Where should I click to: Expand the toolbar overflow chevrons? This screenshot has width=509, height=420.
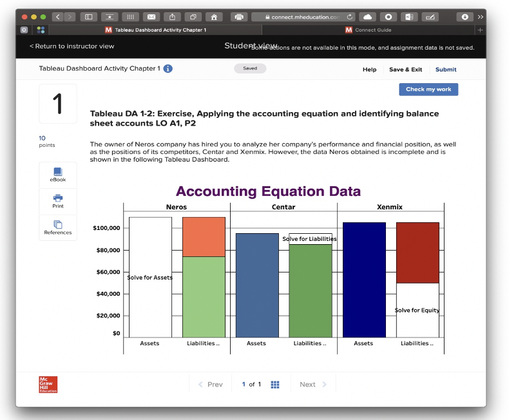tap(481, 17)
